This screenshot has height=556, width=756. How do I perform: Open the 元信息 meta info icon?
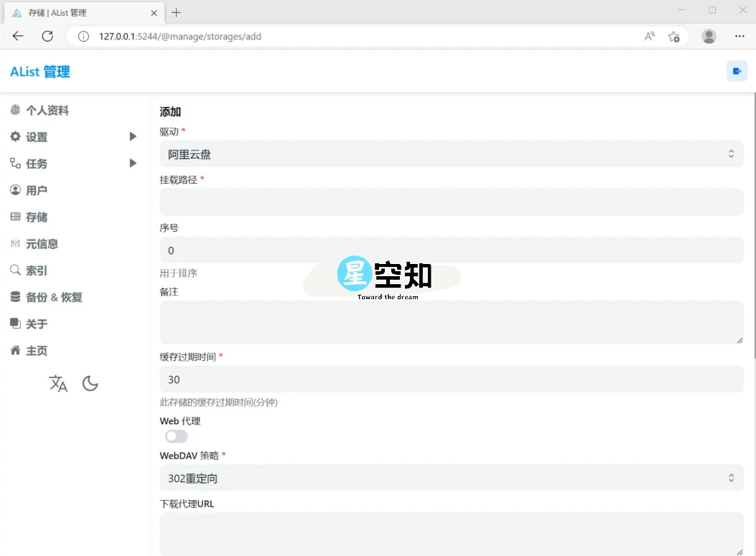tap(16, 243)
